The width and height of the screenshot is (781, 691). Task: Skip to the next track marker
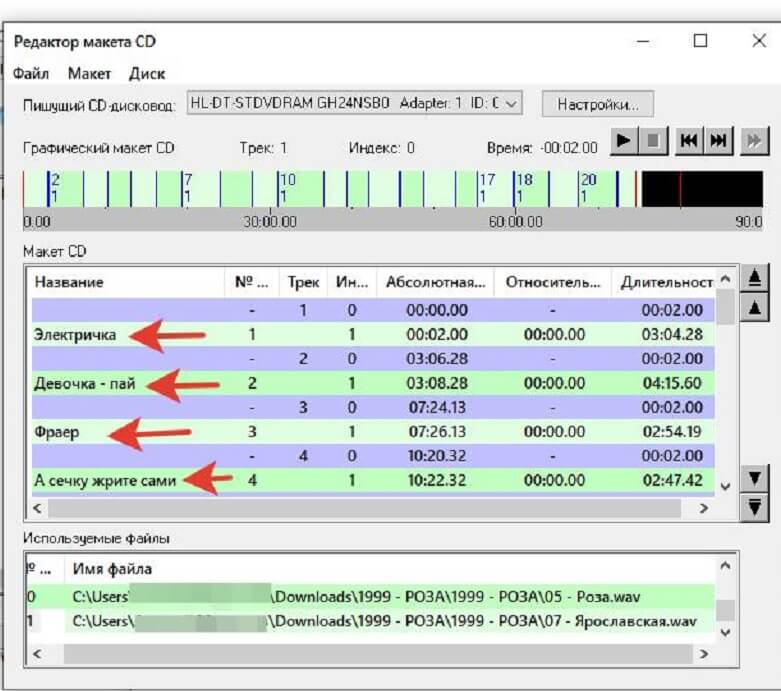pyautogui.click(x=718, y=141)
